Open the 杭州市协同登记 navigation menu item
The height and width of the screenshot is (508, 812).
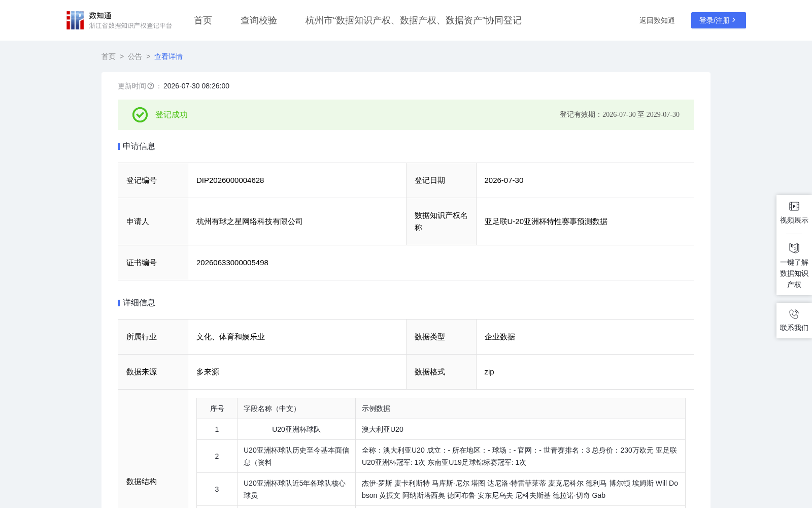pyautogui.click(x=414, y=20)
